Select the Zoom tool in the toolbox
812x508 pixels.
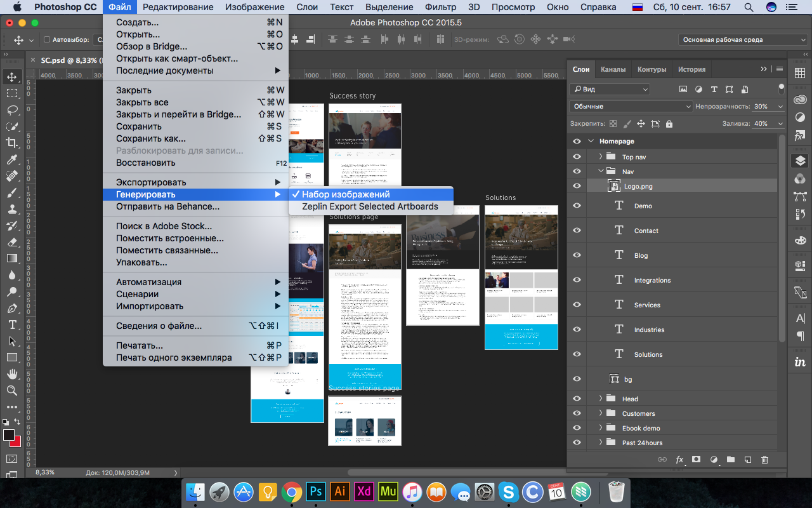pos(11,391)
